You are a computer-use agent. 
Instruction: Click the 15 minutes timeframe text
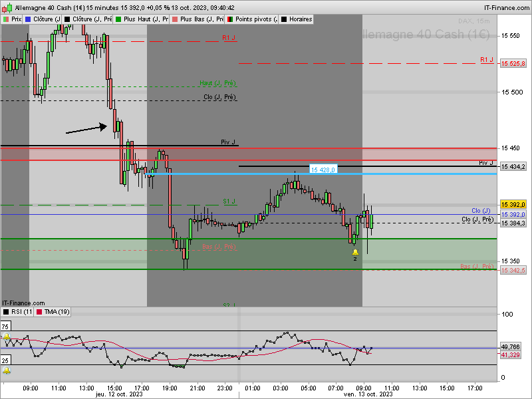102,7
